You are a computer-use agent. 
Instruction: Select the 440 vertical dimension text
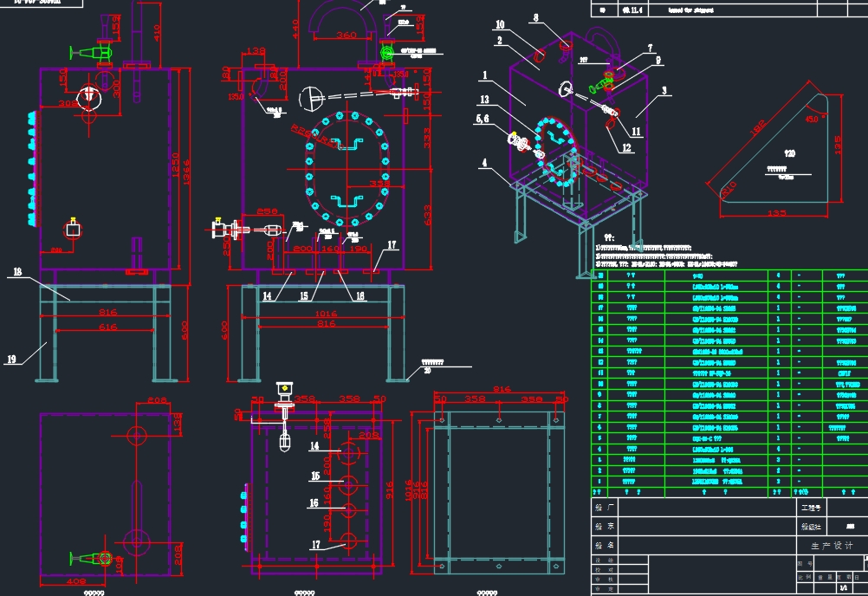pos(295,29)
